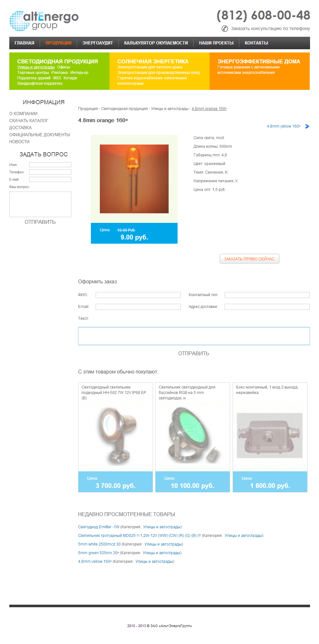319x644 pixels.
Task: Open the 4.8mm yellow 160° next link
Action: coord(284,126)
